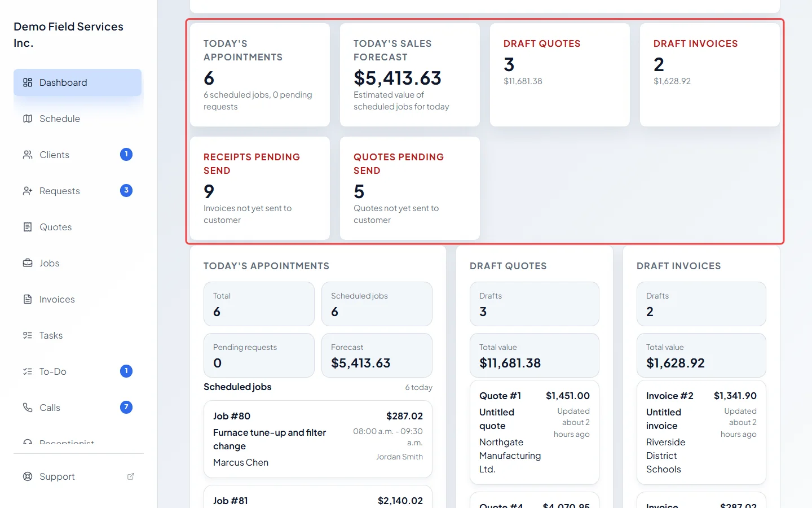
Task: Click the Calls phone icon
Action: pos(28,408)
